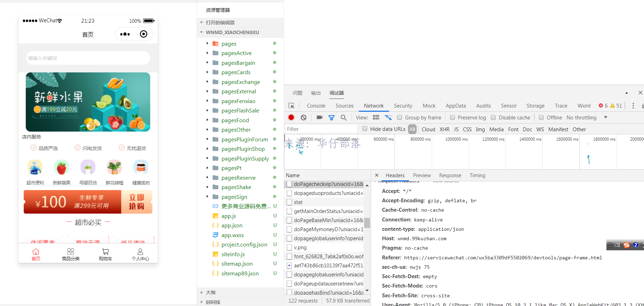The image size is (644, 306).
Task: Click the mini program search input
Action: [88, 58]
